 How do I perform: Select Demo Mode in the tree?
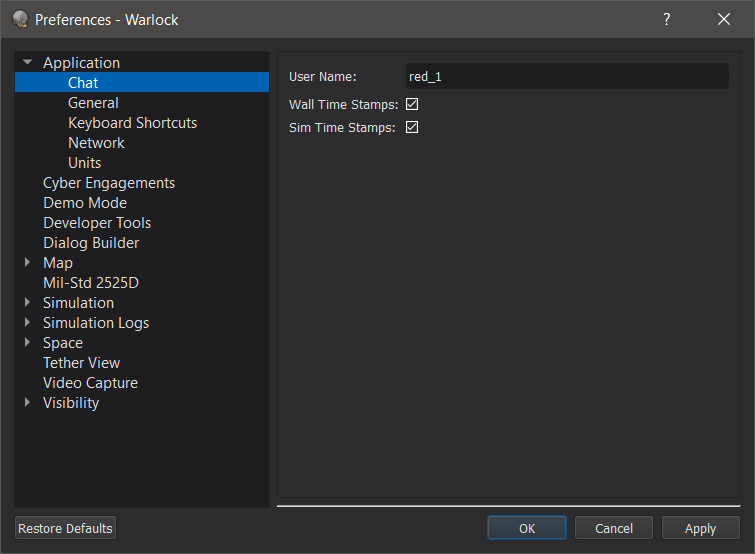click(85, 203)
